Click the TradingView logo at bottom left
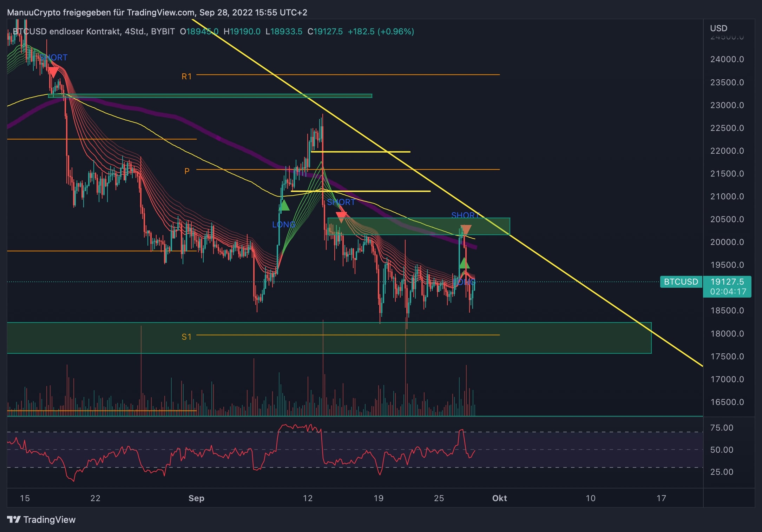This screenshot has height=532, width=762. coord(41,520)
